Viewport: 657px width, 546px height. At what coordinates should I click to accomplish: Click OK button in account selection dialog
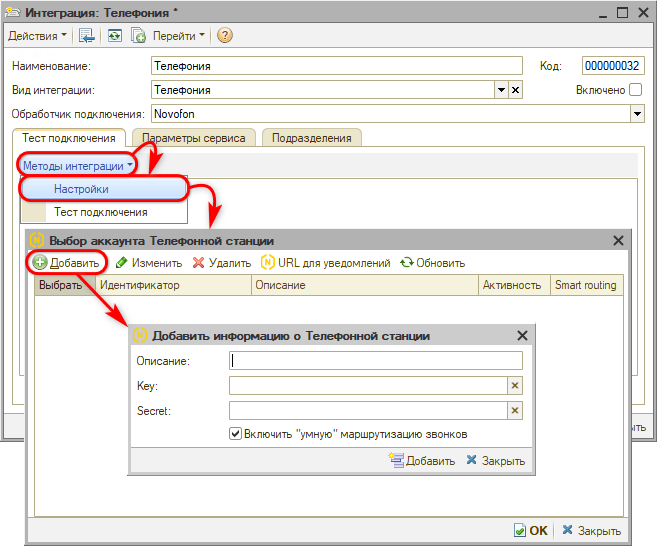[x=530, y=531]
